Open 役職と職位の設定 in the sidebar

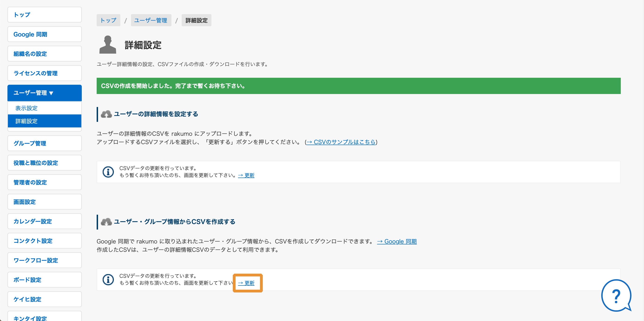45,163
